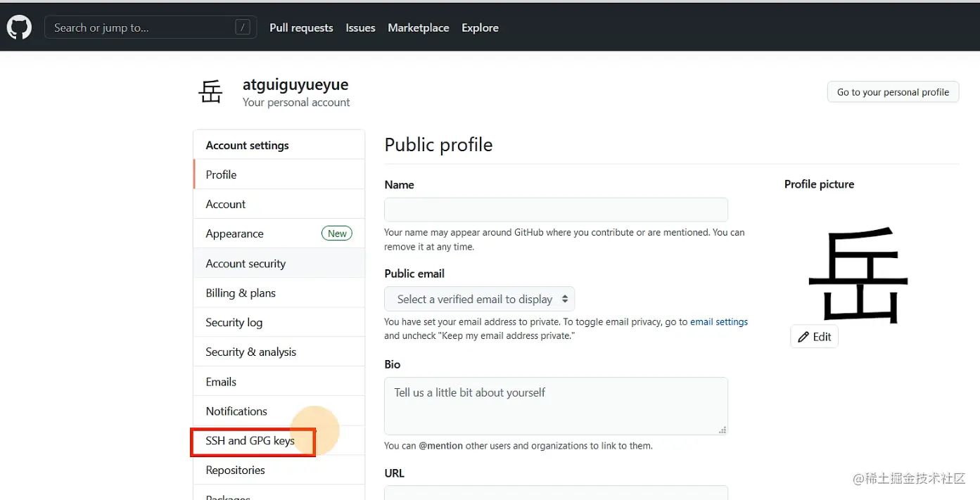Click the Bio label
This screenshot has height=500, width=980.
point(392,364)
